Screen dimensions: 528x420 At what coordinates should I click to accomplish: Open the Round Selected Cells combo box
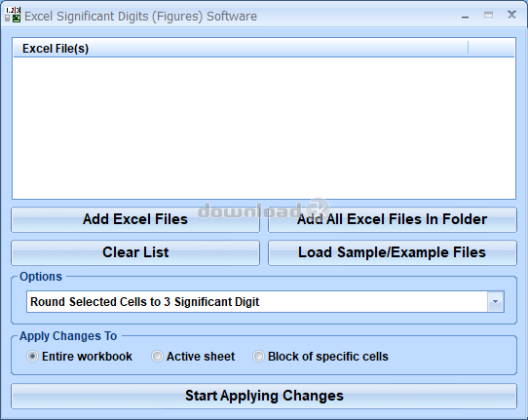(265, 302)
